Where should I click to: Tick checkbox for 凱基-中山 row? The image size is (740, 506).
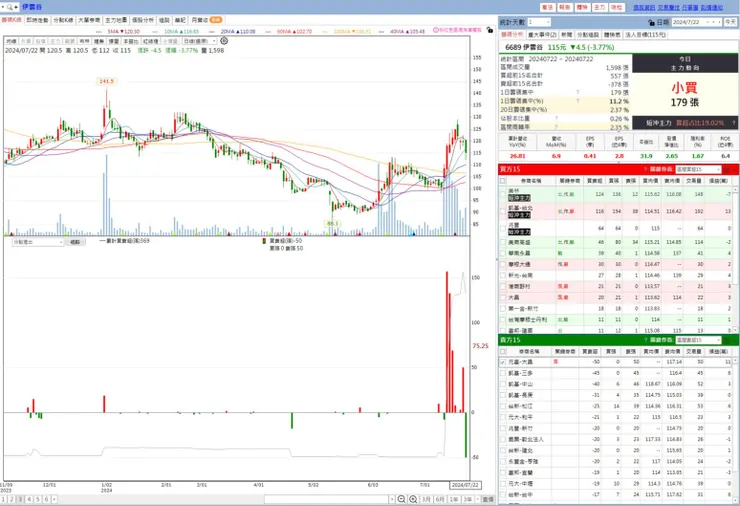pos(503,384)
